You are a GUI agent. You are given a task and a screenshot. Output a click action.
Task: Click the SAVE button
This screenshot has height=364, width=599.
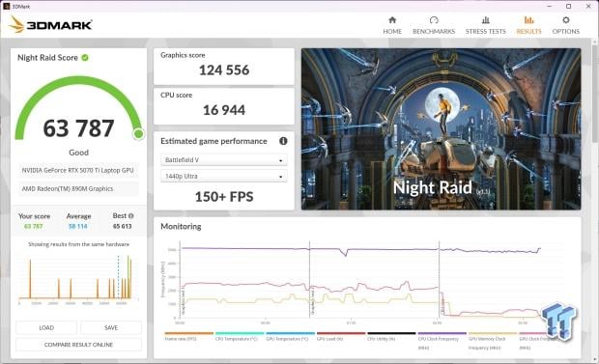coord(111,327)
